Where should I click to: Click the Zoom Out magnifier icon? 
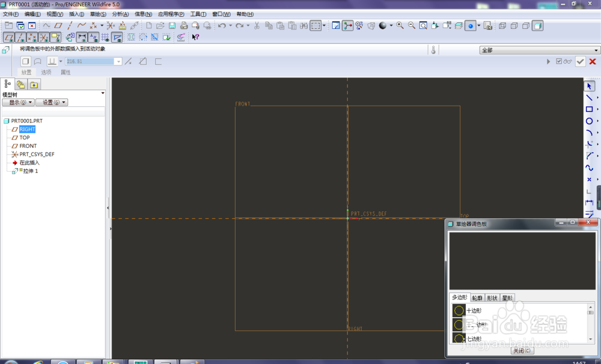click(412, 26)
